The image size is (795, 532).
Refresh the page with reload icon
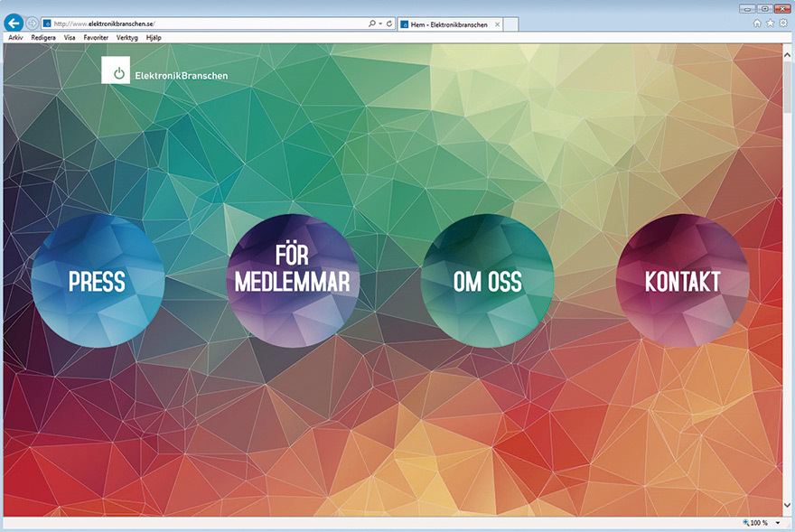[x=389, y=23]
